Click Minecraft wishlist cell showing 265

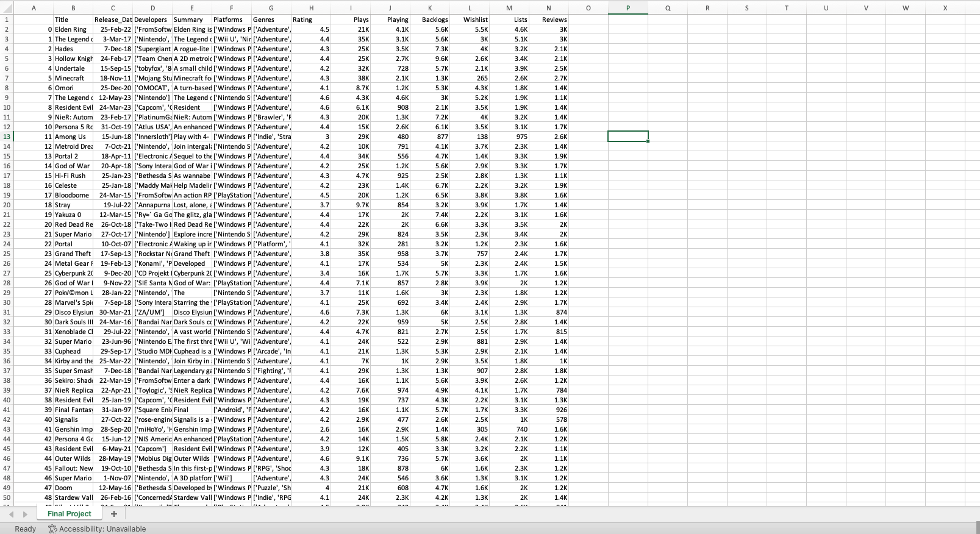tap(470, 78)
